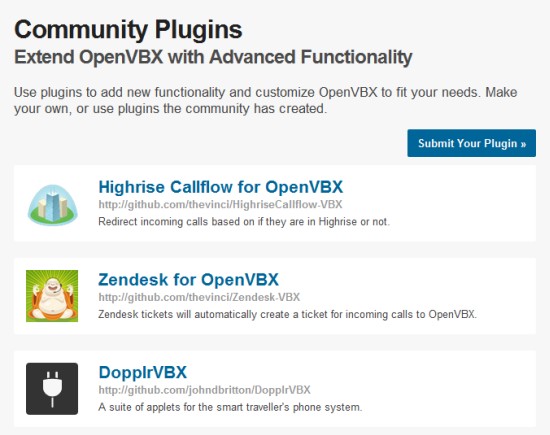Select the Redirect incoming calls description

click(x=244, y=222)
